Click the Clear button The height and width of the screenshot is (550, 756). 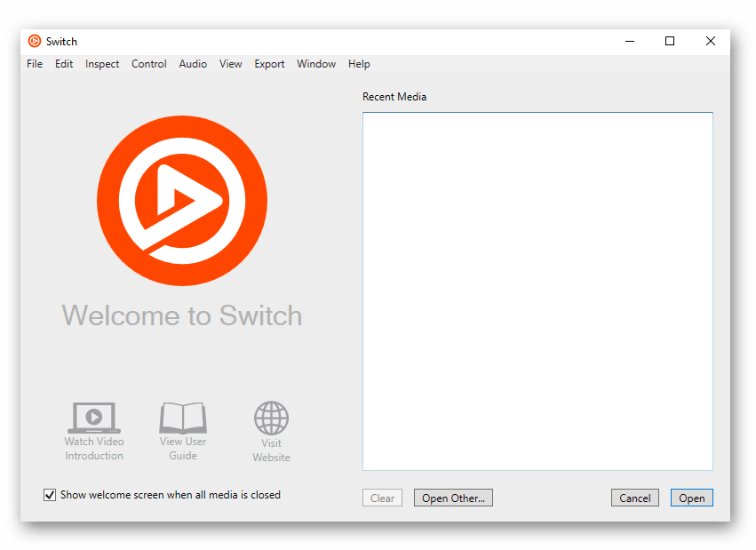(382, 498)
